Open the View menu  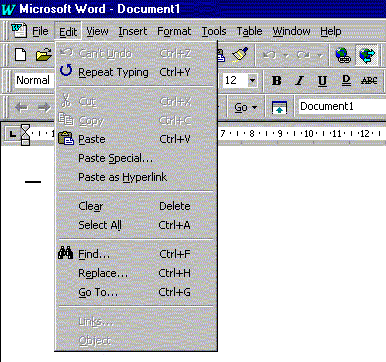[x=97, y=31]
